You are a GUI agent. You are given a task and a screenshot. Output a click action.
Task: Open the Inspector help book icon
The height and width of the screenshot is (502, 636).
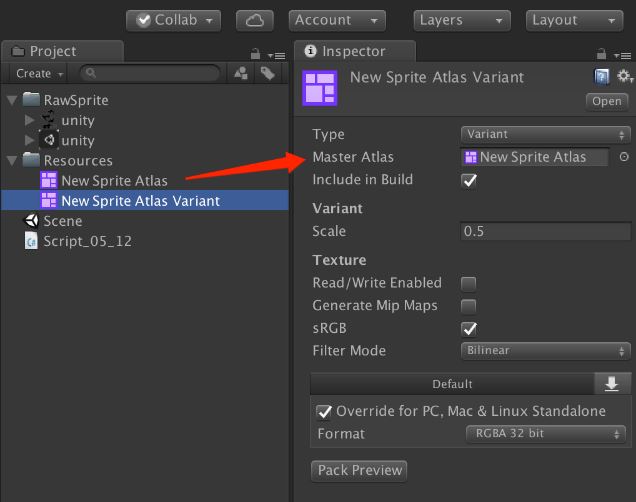pyautogui.click(x=602, y=77)
